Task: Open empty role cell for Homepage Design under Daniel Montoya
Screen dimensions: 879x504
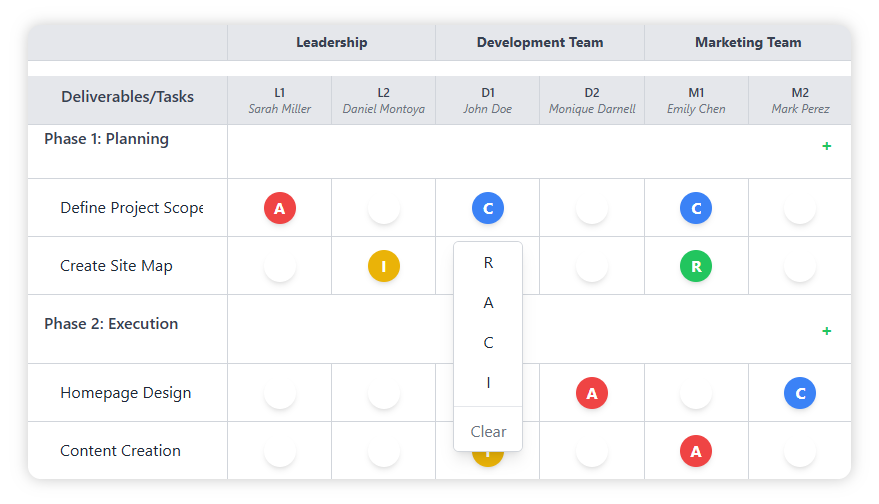Action: (x=384, y=394)
